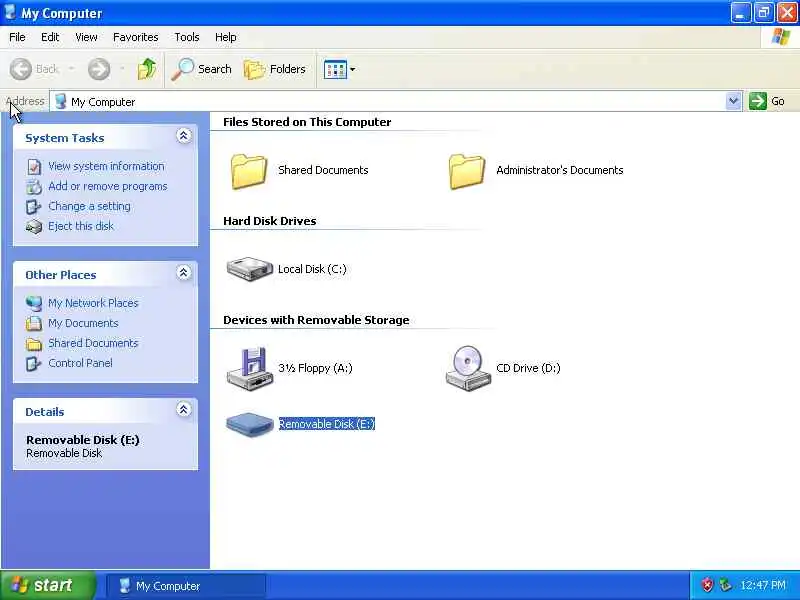The width and height of the screenshot is (800, 600).
Task: Open the Search pane
Action: point(202,69)
